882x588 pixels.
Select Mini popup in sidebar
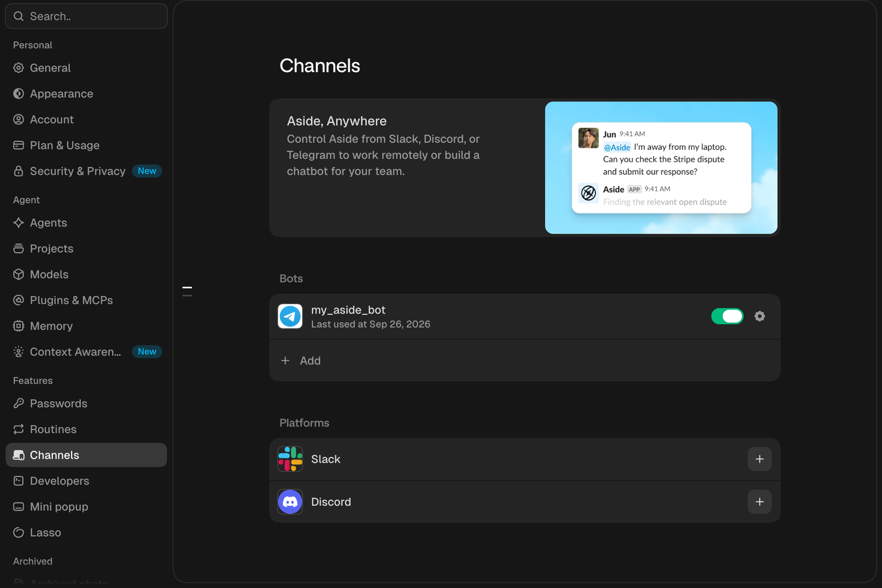86,507
